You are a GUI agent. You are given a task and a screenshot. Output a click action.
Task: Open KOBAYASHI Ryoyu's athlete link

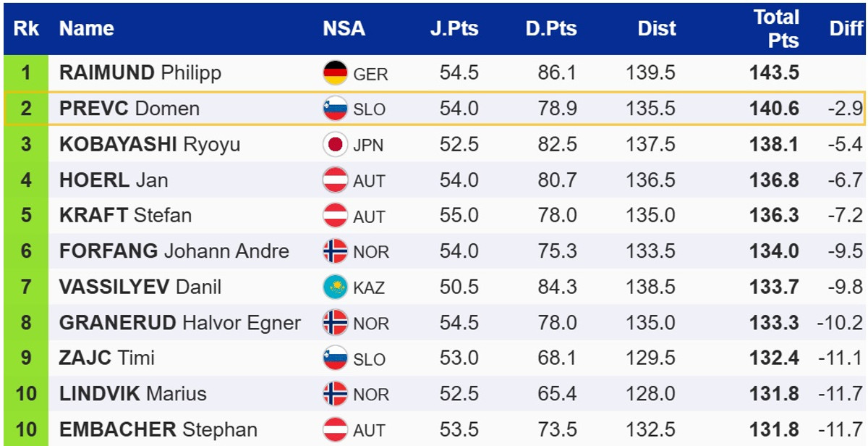click(150, 144)
